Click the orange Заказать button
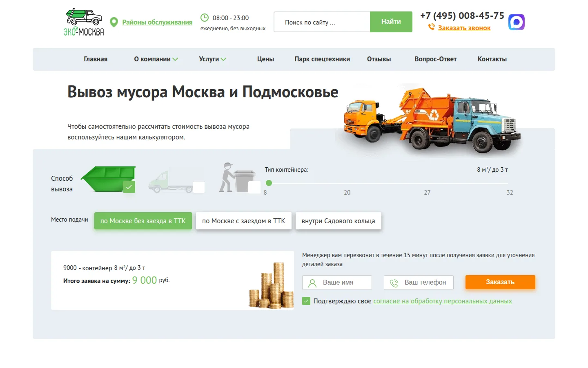 [500, 282]
